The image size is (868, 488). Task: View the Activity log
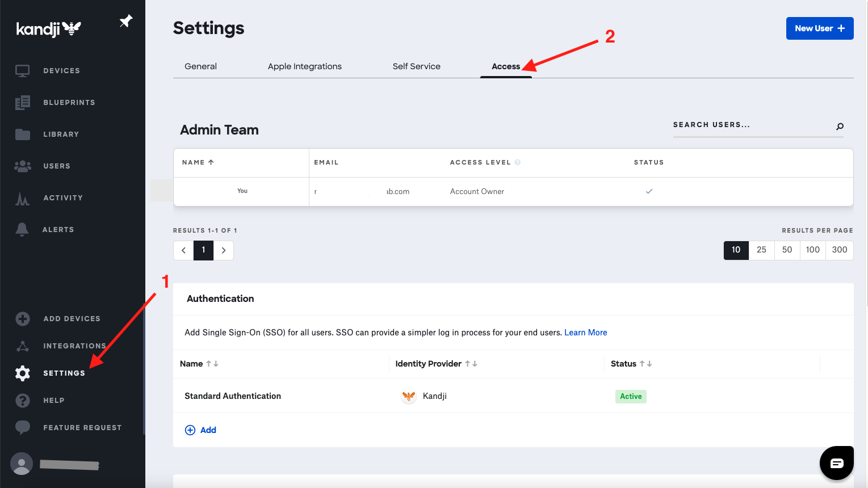coord(62,197)
